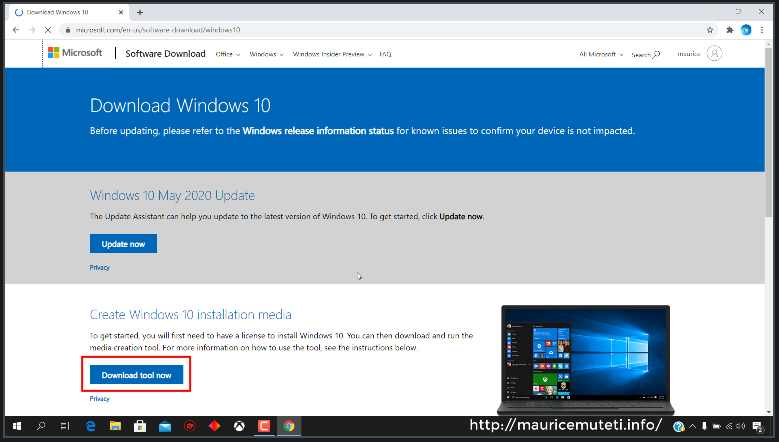779x442 pixels.
Task: Open the red diamond app in the taskbar
Action: tap(215, 426)
